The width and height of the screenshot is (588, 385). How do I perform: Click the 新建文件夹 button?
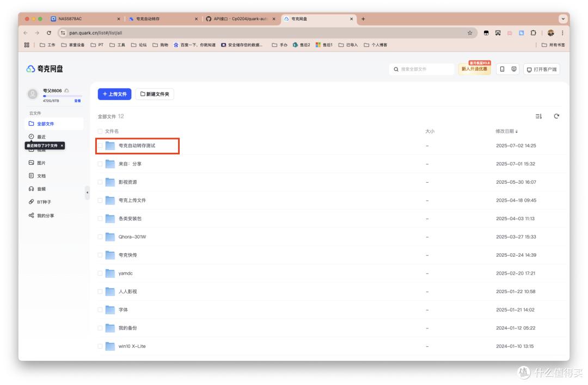click(x=155, y=94)
